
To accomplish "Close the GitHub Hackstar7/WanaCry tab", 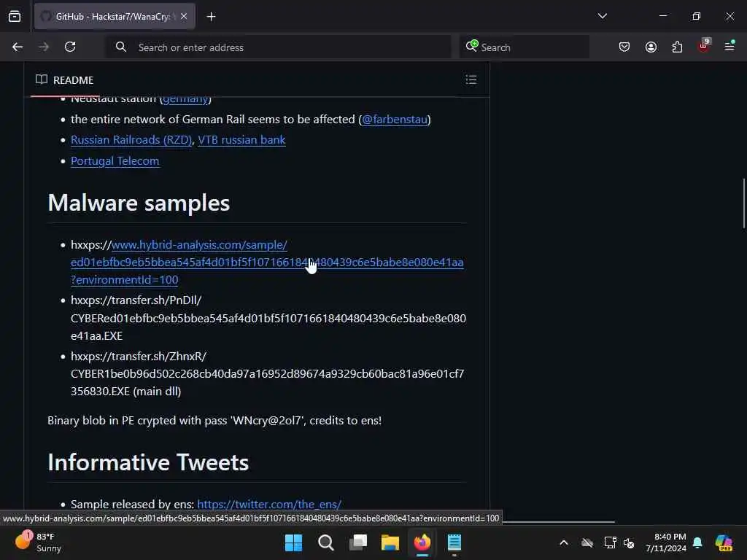I will pos(184,17).
